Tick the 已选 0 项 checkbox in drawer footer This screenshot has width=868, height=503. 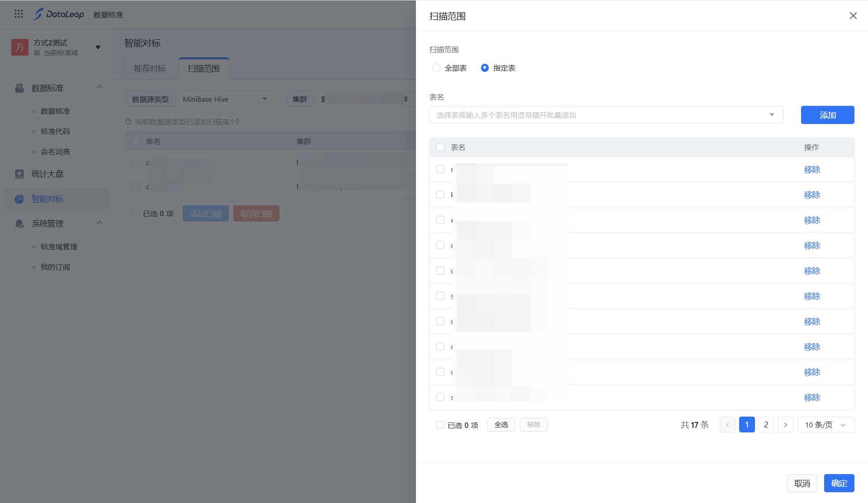click(440, 425)
